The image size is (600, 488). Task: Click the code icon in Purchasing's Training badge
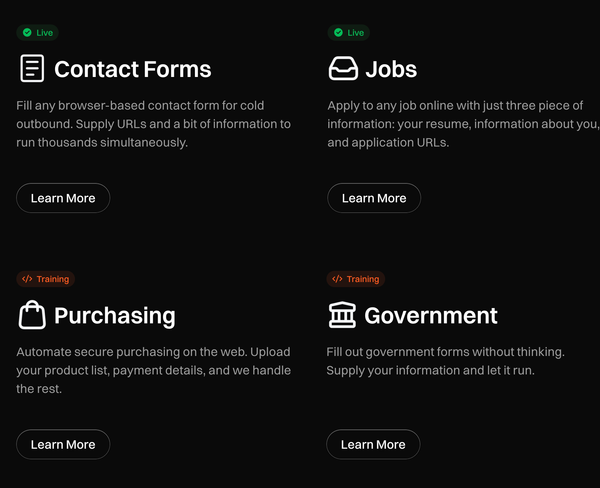[27, 279]
